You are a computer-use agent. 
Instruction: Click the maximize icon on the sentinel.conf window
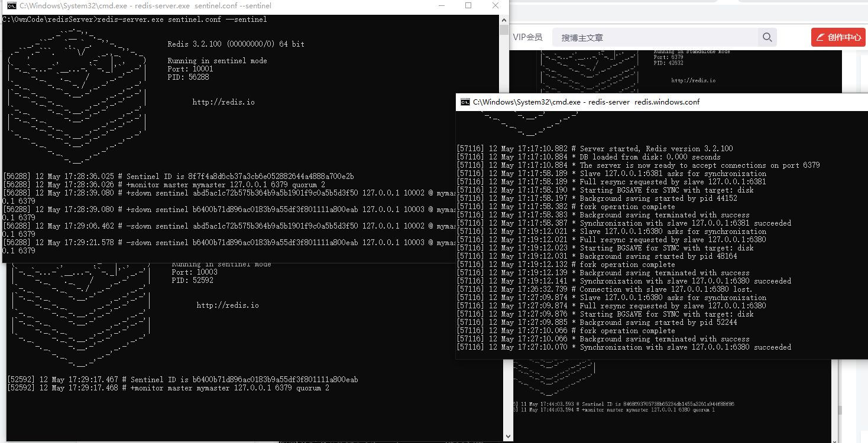[x=468, y=5]
